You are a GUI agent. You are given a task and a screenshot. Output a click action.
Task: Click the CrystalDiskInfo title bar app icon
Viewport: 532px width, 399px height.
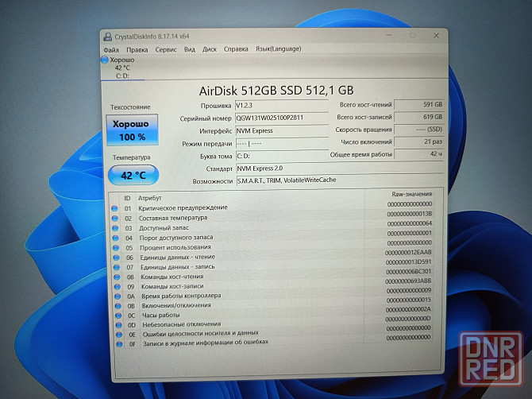pos(107,37)
